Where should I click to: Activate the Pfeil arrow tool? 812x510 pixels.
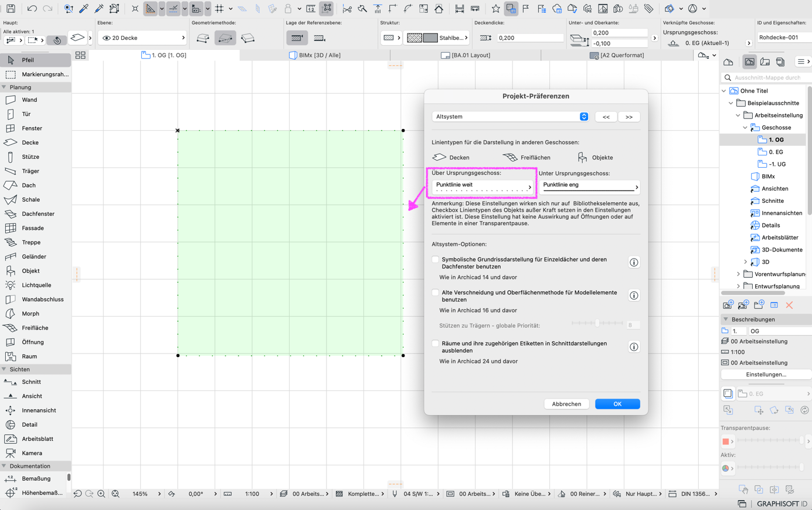[x=35, y=60]
